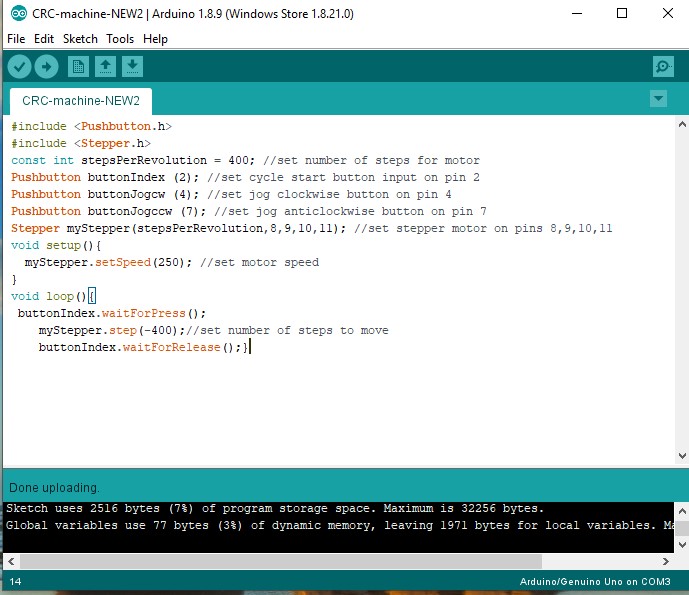Image resolution: width=689 pixels, height=595 pixels.
Task: Save sketch using down-arrow icon
Action: tap(132, 67)
